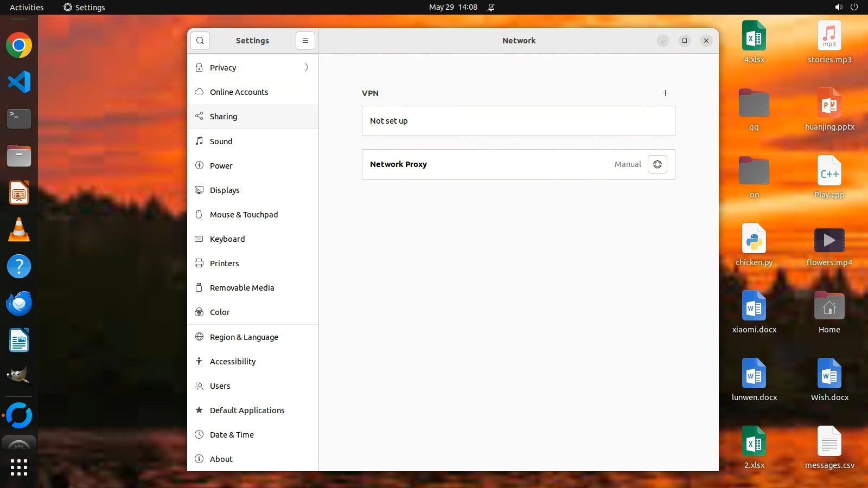This screenshot has height=488, width=868.
Task: Open Thunderbird mail from the dock
Action: [x=19, y=304]
